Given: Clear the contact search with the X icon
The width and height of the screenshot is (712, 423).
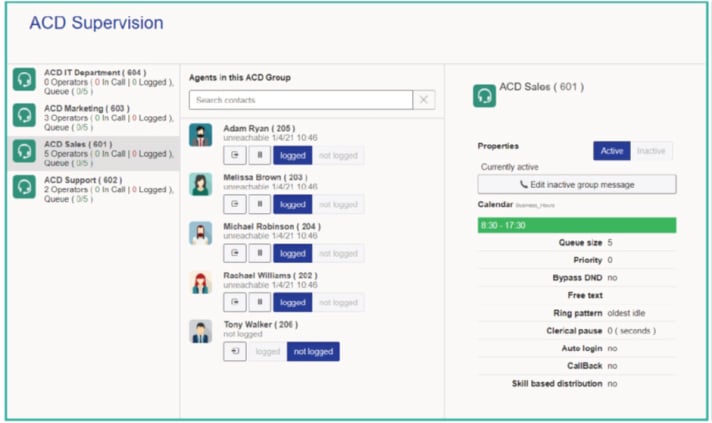Looking at the screenshot, I should point(424,100).
